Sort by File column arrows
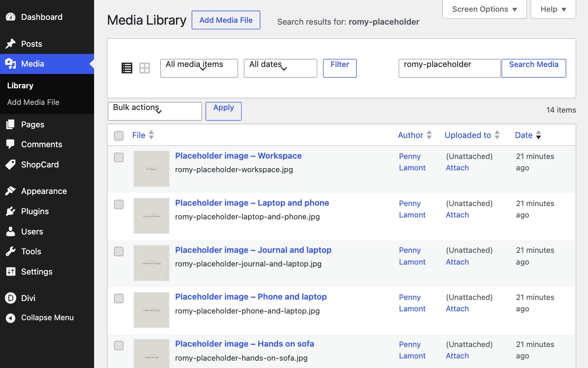Screen dimensions: 588x368 (151, 135)
